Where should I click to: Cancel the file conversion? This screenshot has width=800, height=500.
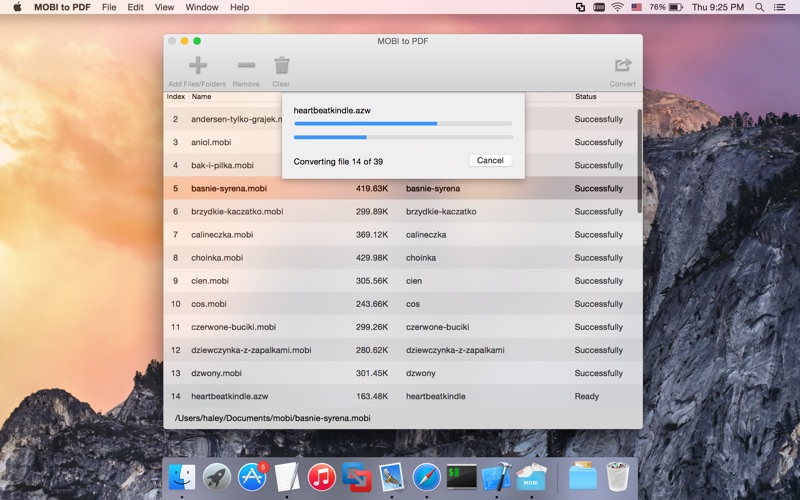(490, 160)
